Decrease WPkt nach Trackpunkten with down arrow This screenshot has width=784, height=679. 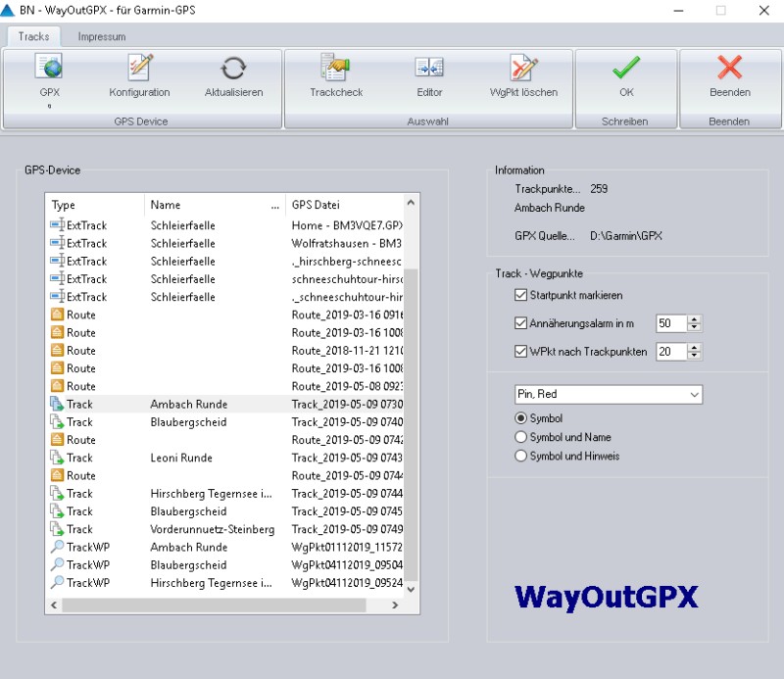(x=692, y=355)
